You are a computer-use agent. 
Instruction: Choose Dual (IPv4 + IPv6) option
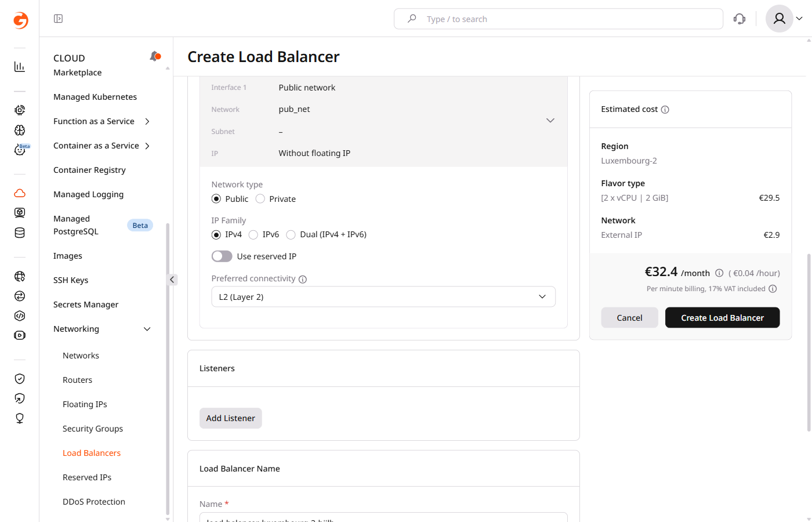pos(291,235)
